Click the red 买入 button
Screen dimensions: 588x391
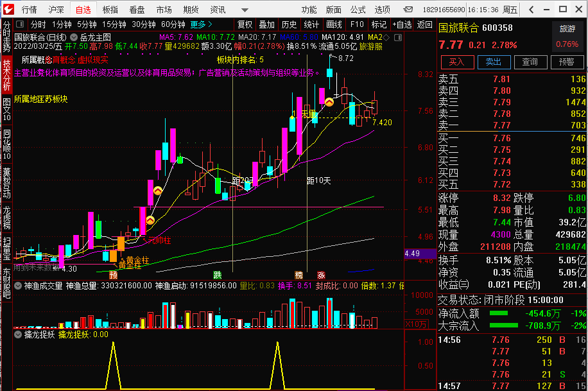point(457,62)
